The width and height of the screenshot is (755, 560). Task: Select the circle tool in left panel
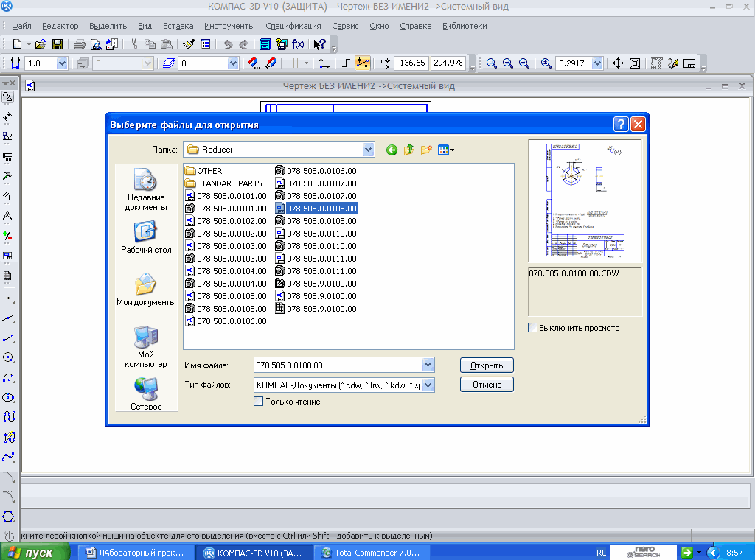[x=9, y=357]
